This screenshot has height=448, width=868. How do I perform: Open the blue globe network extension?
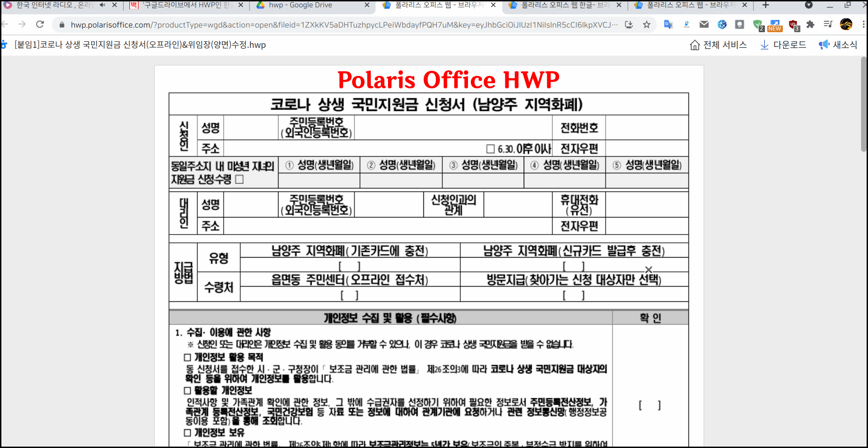coord(722,25)
